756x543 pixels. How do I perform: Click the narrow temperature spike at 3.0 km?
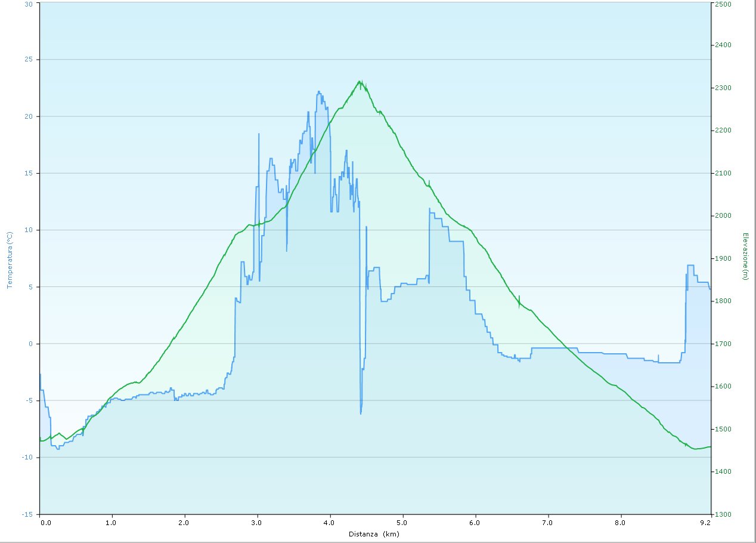(x=259, y=135)
